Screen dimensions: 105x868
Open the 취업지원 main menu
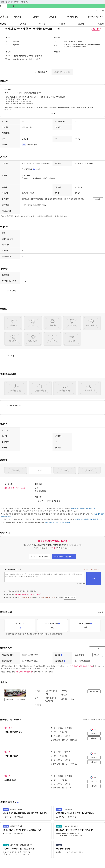pyautogui.click(x=35, y=17)
